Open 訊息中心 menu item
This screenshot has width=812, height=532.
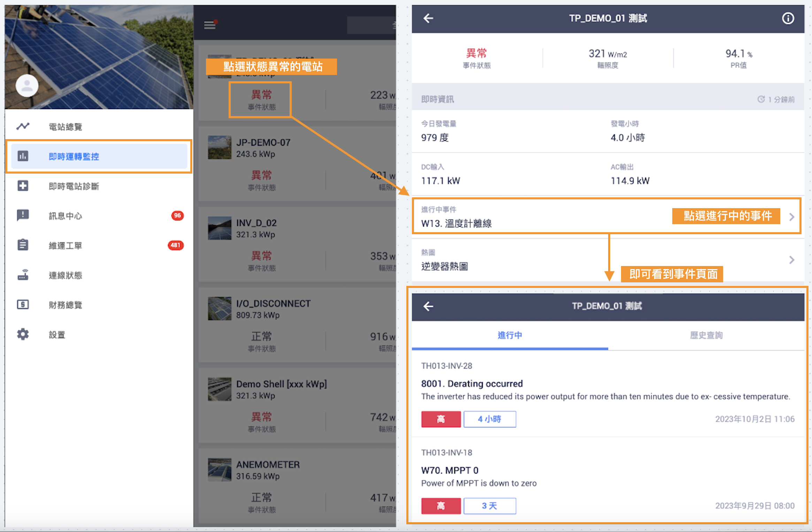[99, 216]
